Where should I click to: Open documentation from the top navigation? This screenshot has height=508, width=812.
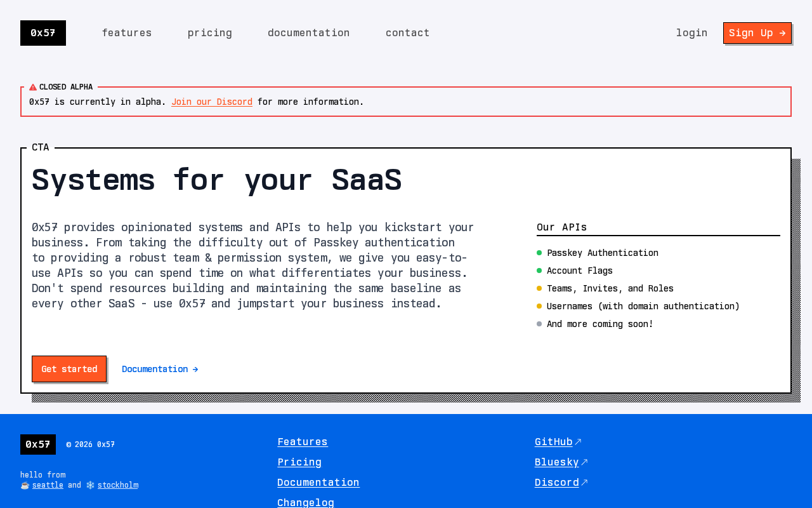[309, 33]
